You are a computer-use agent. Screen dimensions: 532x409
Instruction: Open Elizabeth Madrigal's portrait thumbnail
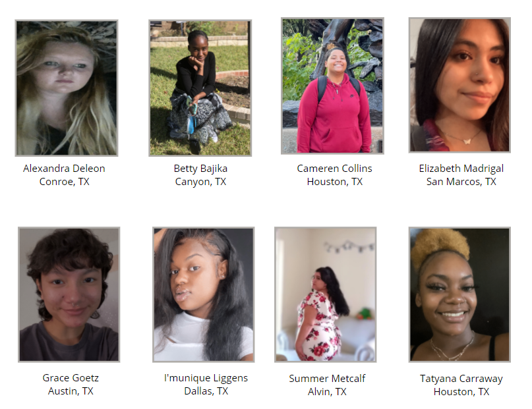[x=459, y=85]
